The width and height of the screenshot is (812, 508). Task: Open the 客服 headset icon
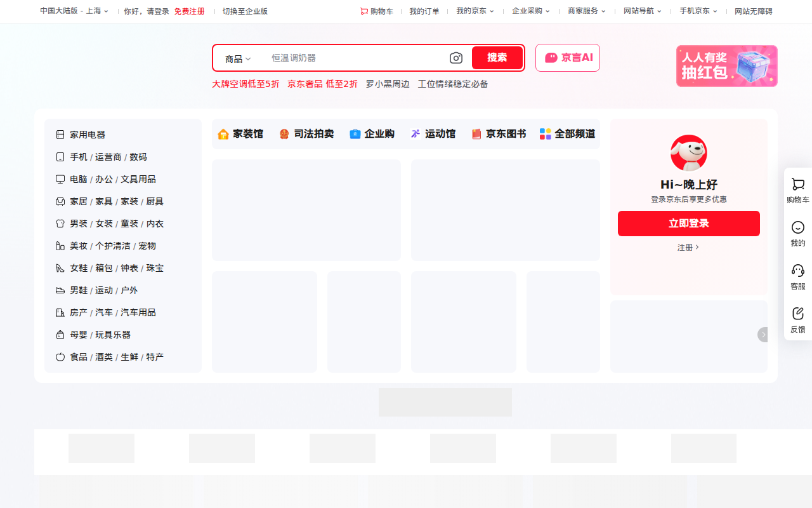[798, 271]
